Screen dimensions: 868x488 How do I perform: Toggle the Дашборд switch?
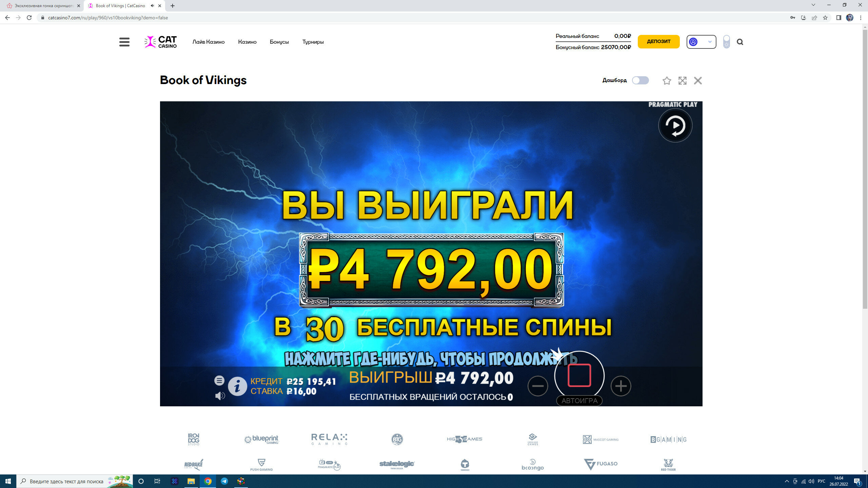(640, 80)
